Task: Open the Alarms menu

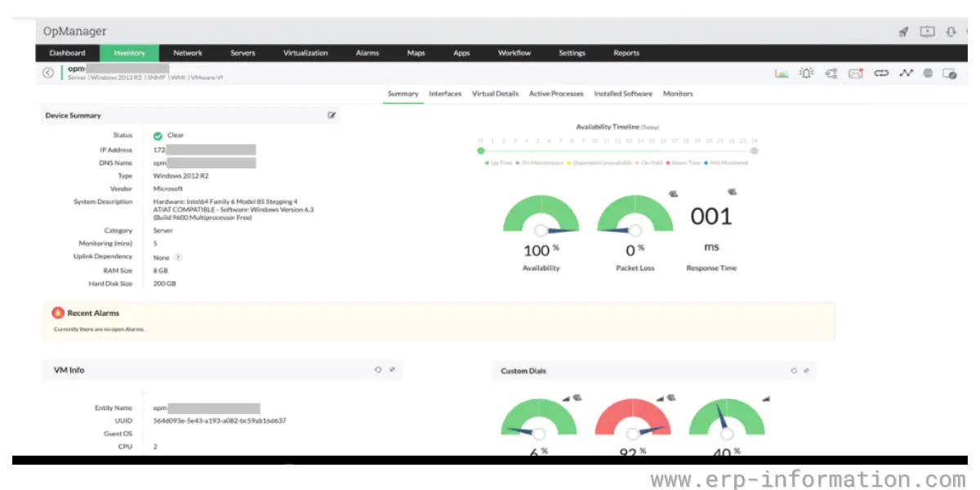Action: click(x=367, y=53)
